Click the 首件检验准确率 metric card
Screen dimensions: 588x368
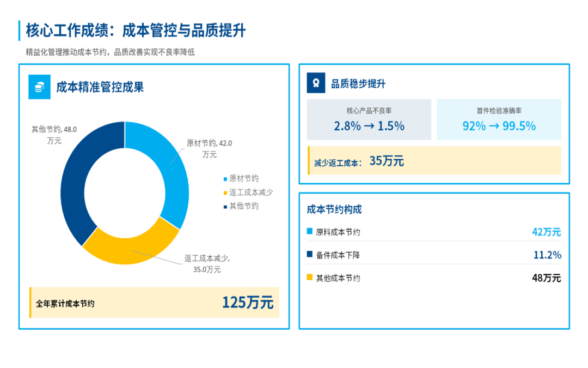click(499, 119)
